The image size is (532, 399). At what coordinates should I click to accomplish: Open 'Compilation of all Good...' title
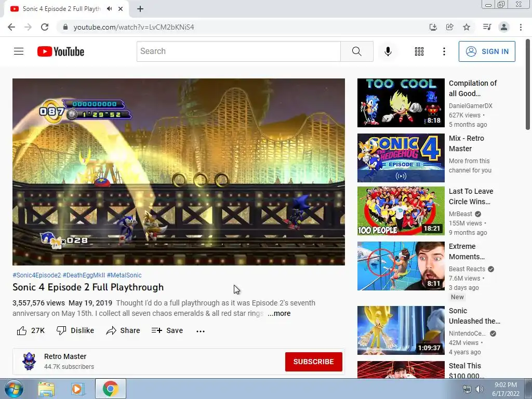(473, 88)
